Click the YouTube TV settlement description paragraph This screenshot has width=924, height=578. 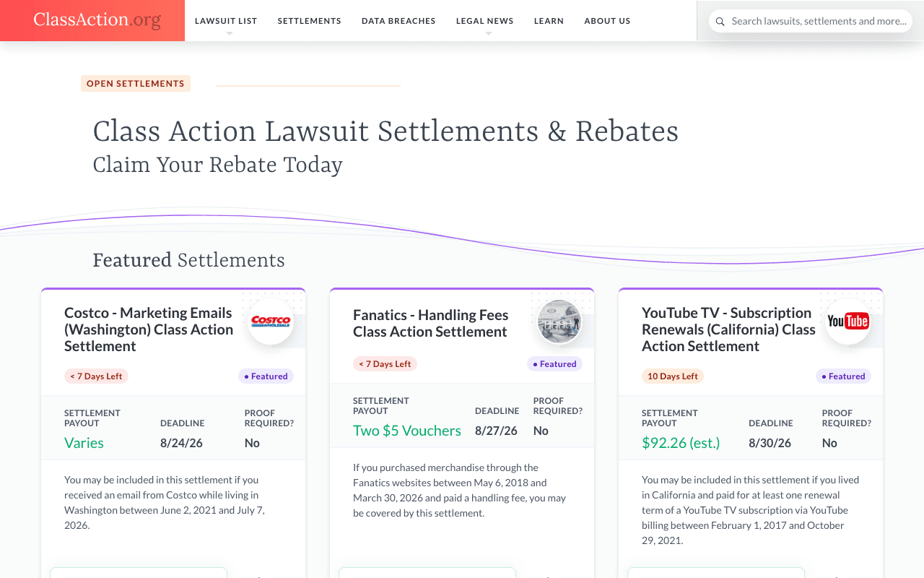click(x=751, y=510)
